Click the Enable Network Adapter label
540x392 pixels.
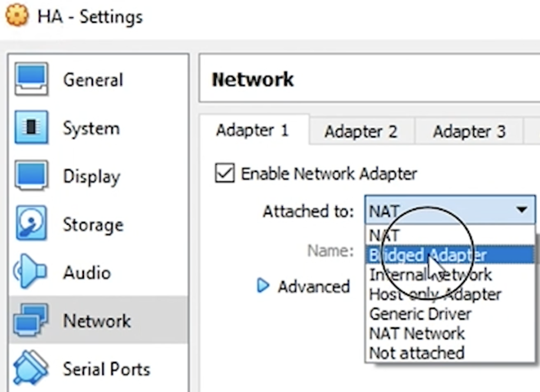(329, 173)
